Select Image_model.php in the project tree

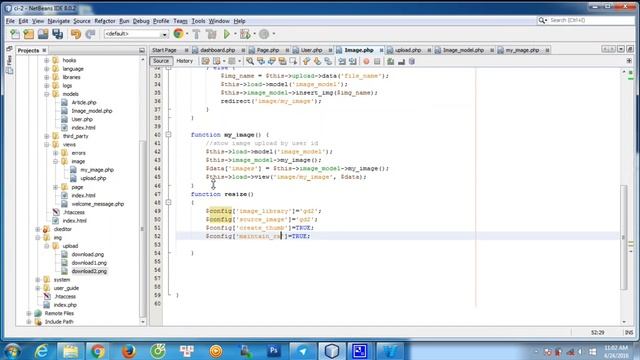pyautogui.click(x=91, y=111)
